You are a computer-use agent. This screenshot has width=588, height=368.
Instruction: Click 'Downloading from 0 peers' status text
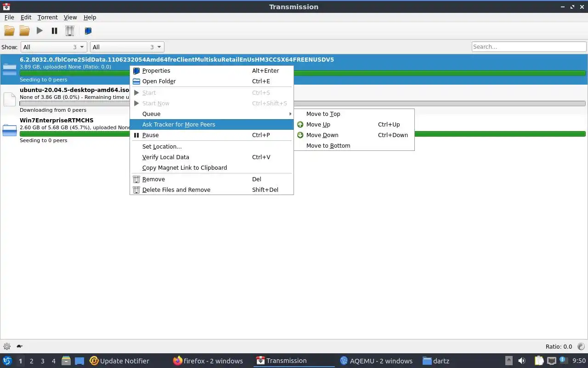click(53, 110)
